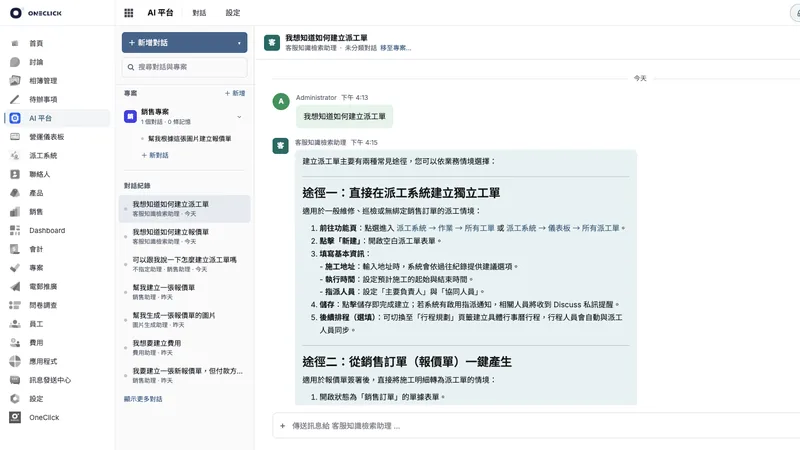
Task: Open 電郵推廣 email marketing
Action: 43,287
